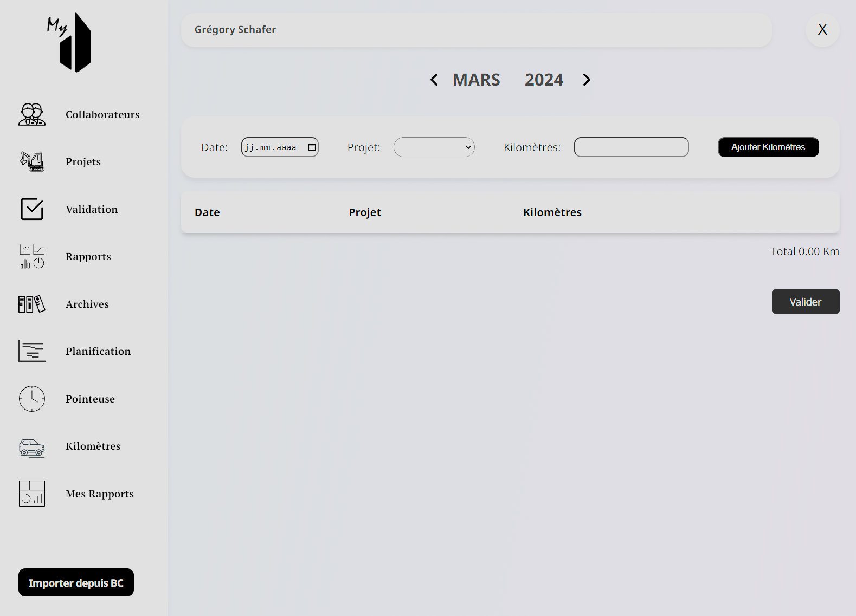Viewport: 856px width, 616px height.
Task: Click the Date input field
Action: tap(280, 147)
